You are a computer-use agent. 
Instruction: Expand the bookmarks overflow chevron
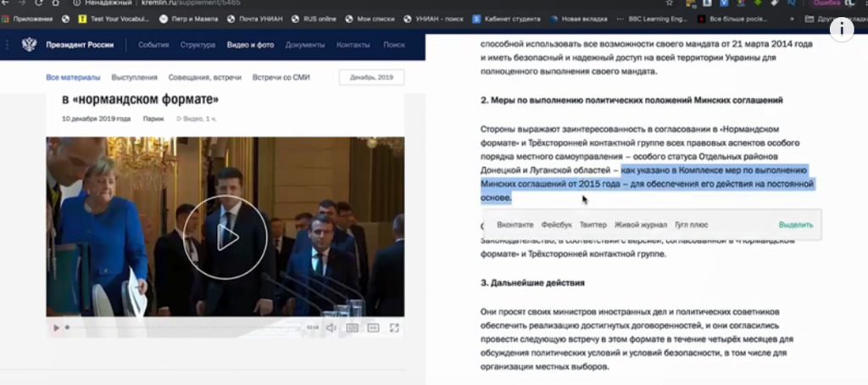(x=792, y=19)
